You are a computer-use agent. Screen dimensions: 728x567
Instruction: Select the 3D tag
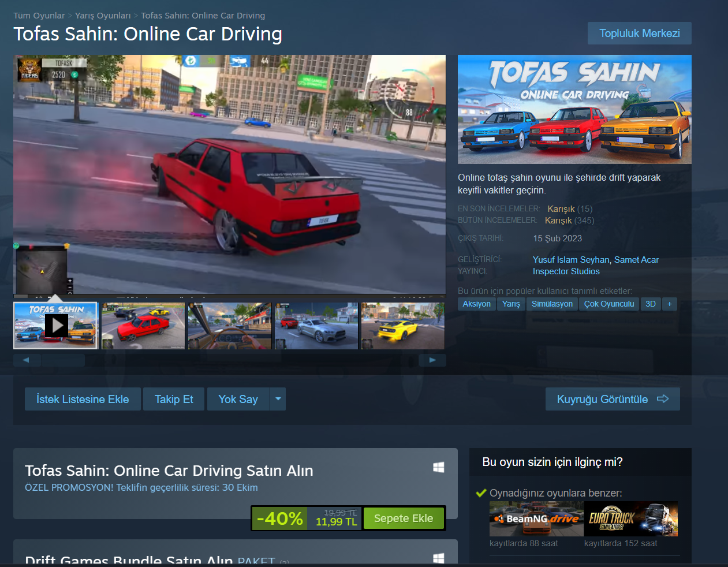651,304
